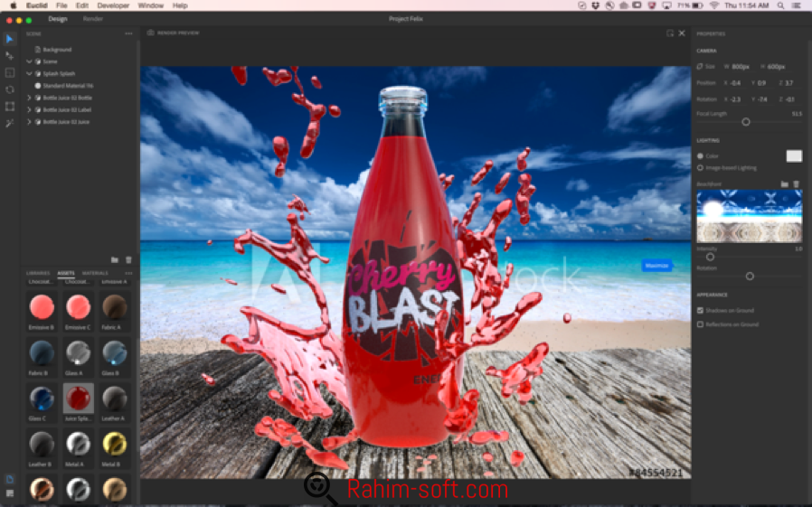Select the Juice Splash material thumbnail
812x507 pixels.
coord(78,399)
